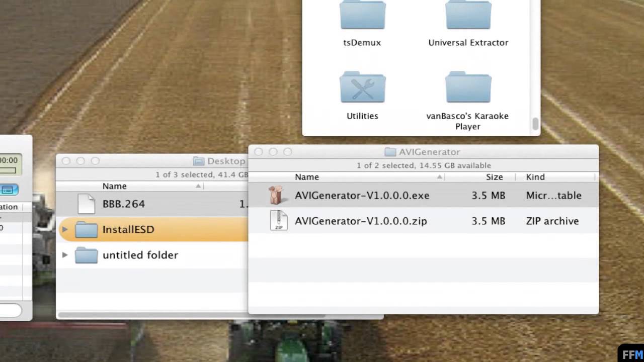Click the Desktop window title text

pos(226,161)
